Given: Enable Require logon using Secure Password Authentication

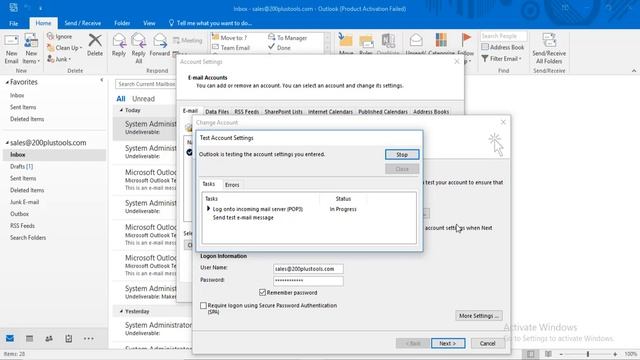Looking at the screenshot, I should [203, 305].
